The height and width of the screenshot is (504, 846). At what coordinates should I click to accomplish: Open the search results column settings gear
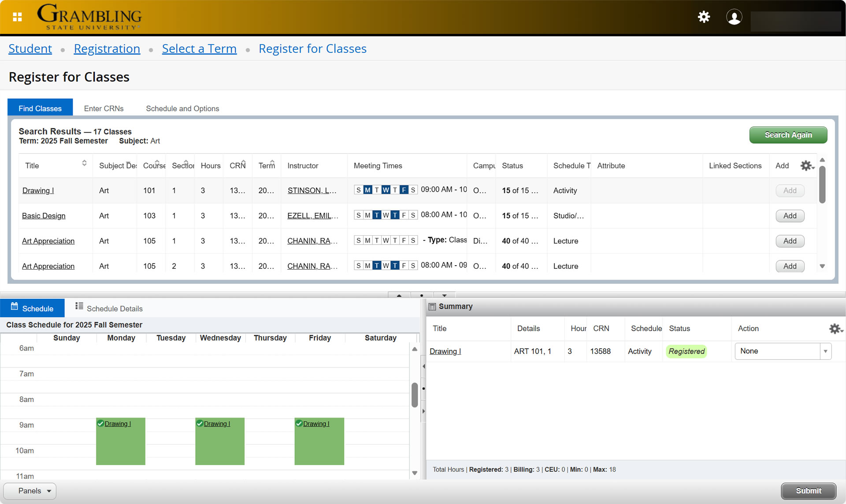[x=806, y=166]
